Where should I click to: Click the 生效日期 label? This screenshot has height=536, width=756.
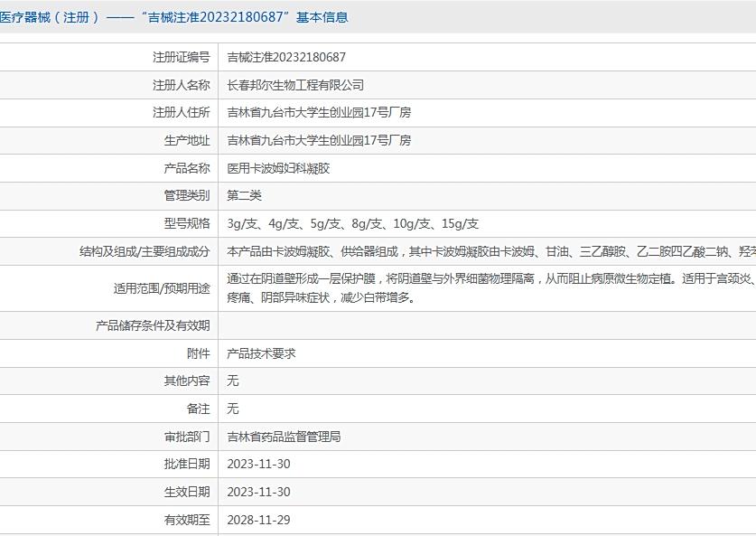(x=187, y=492)
